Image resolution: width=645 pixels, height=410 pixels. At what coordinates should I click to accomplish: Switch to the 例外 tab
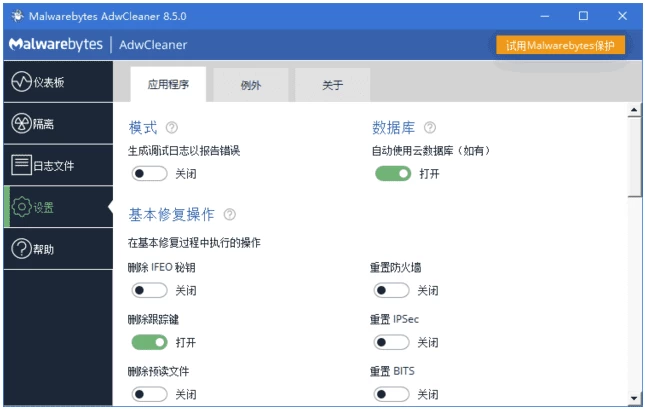[x=250, y=85]
